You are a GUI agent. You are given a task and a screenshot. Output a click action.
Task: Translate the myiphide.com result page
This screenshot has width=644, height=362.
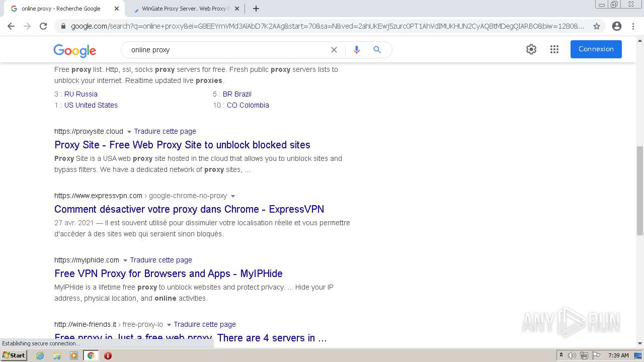tap(161, 260)
